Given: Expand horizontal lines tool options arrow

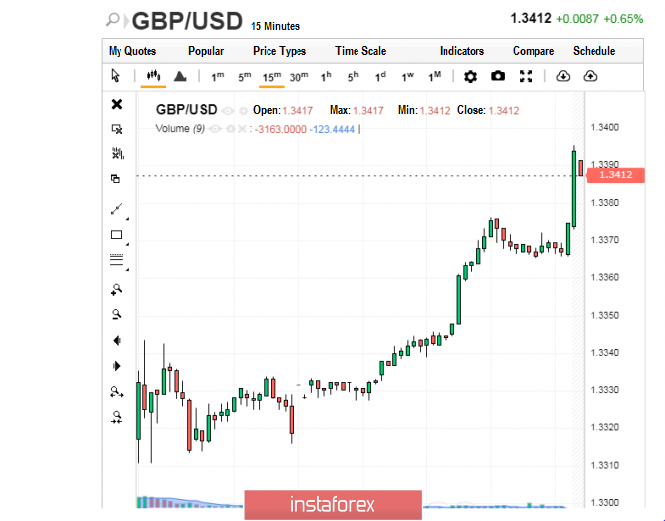Looking at the screenshot, I should click(127, 269).
